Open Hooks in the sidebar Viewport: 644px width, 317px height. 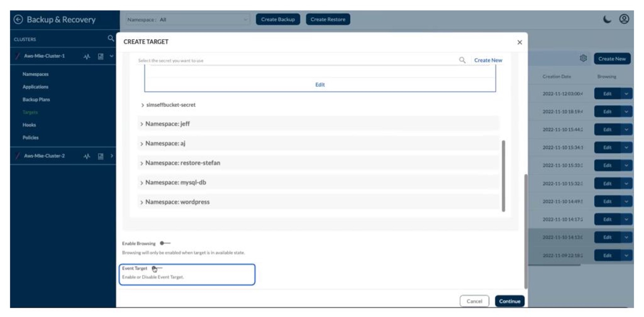29,125
